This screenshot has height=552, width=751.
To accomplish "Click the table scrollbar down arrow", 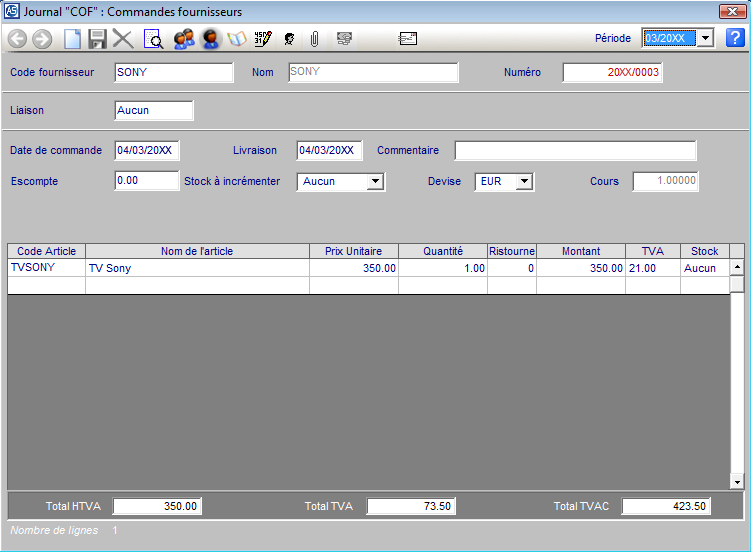I will tap(737, 482).
